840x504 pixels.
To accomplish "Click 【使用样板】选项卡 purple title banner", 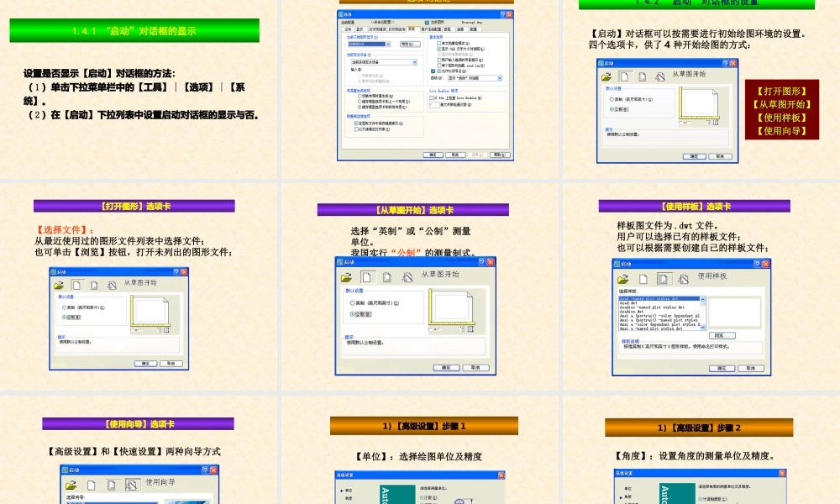I will 695,206.
